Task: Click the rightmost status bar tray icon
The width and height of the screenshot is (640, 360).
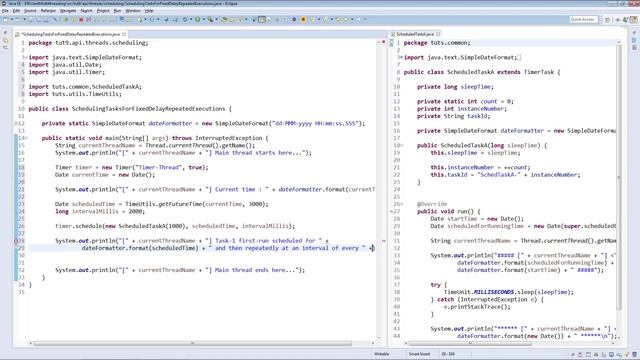Action: tap(634, 354)
